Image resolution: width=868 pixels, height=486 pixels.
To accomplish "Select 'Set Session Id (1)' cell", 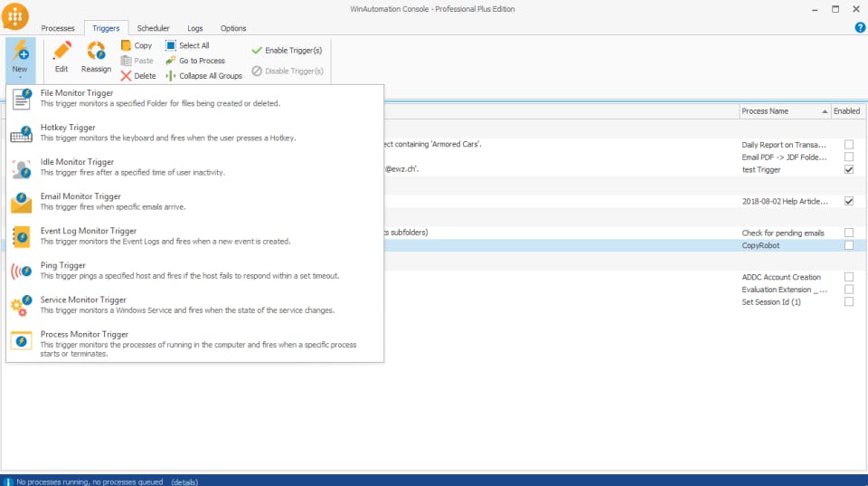I will click(771, 302).
